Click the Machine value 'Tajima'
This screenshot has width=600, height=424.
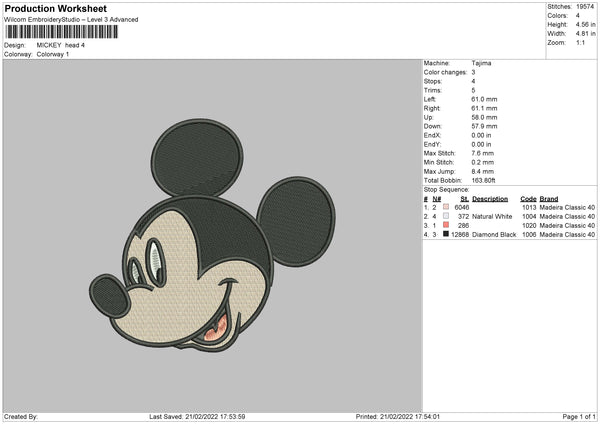point(481,63)
